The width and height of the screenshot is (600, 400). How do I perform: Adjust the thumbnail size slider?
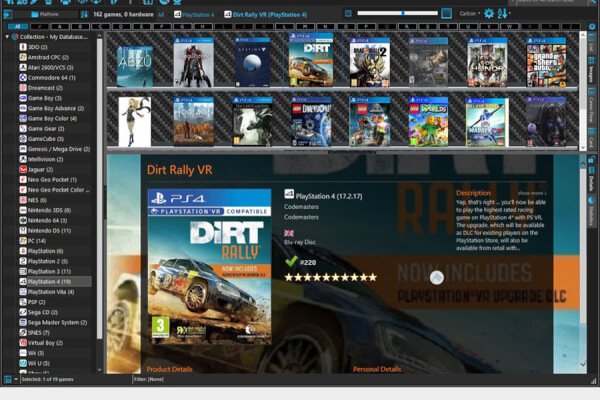pos(397,13)
